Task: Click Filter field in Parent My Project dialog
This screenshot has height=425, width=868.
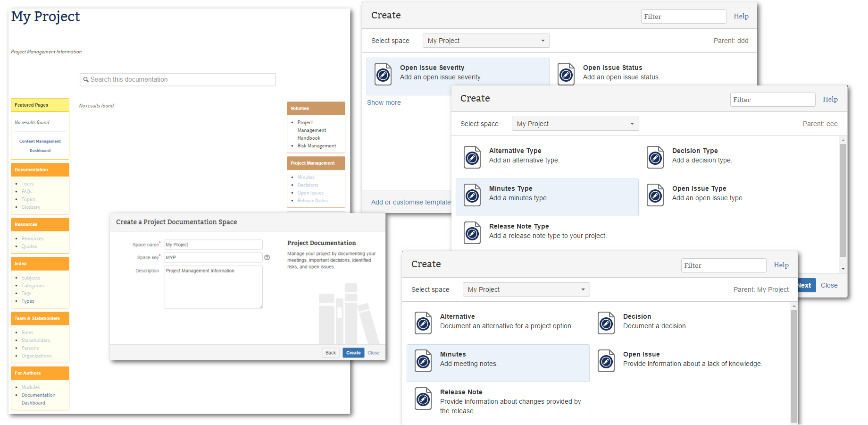Action: pyautogui.click(x=724, y=265)
